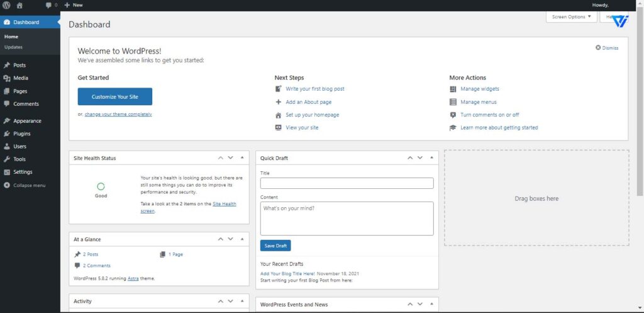Screen dimensions: 644x313
Task: Click Write your first blog post link
Action: click(315, 89)
